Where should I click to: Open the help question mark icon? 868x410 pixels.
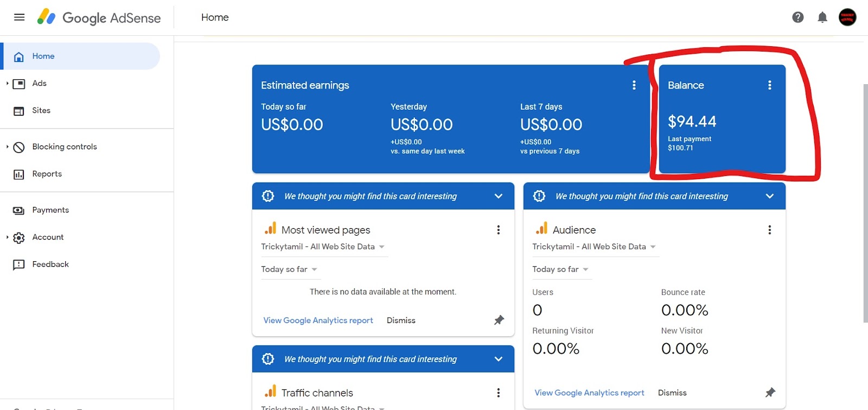pyautogui.click(x=798, y=17)
